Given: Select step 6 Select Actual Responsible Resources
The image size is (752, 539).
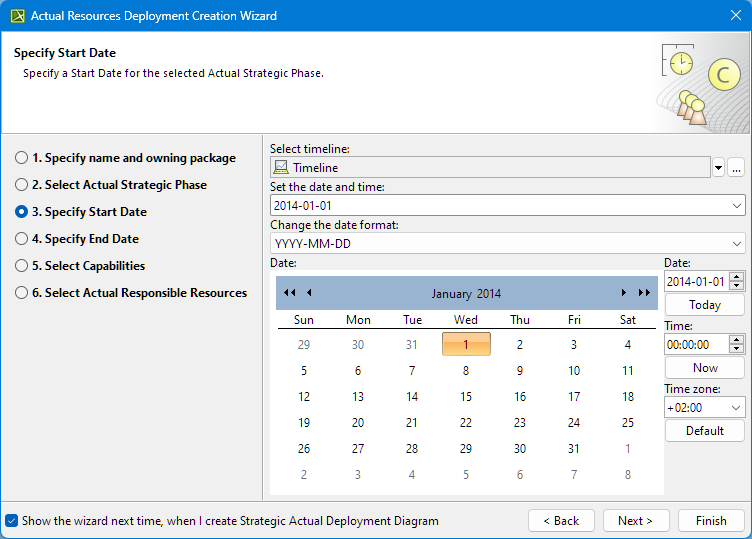Looking at the screenshot, I should coord(22,293).
